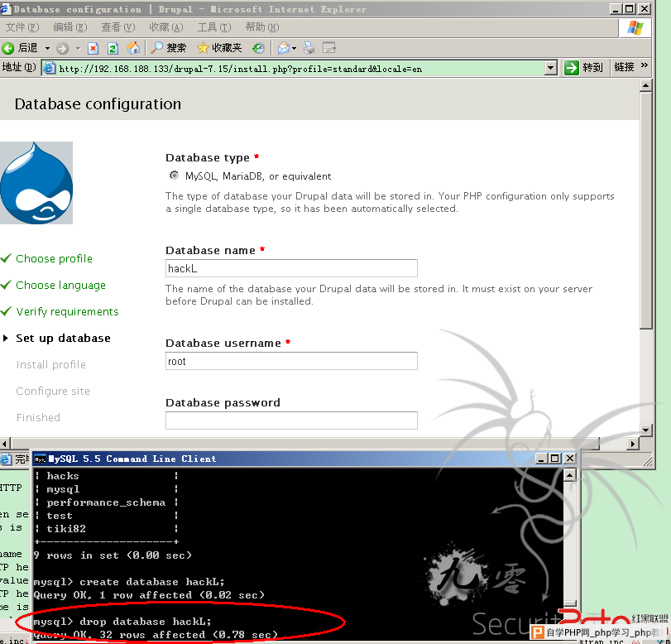This screenshot has height=644, width=671.
Task: Click Database configuration page heading
Action: (98, 104)
